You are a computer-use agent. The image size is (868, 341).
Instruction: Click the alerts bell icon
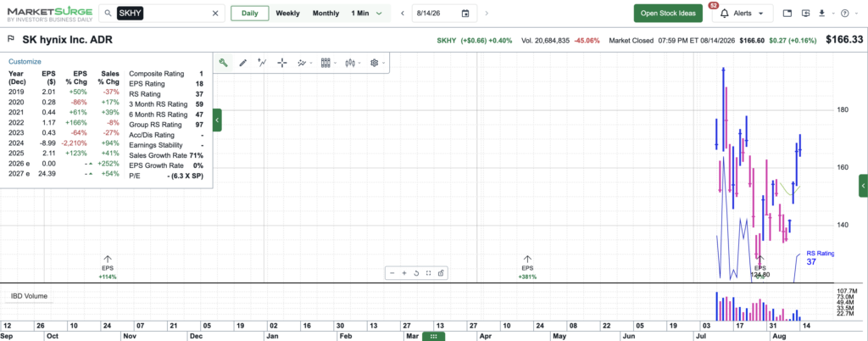[x=724, y=14]
